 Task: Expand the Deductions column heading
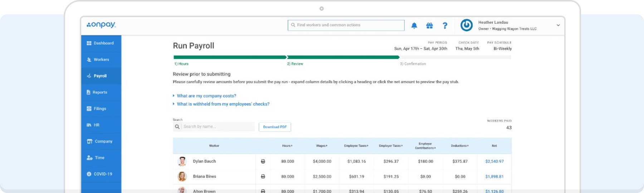(460, 146)
